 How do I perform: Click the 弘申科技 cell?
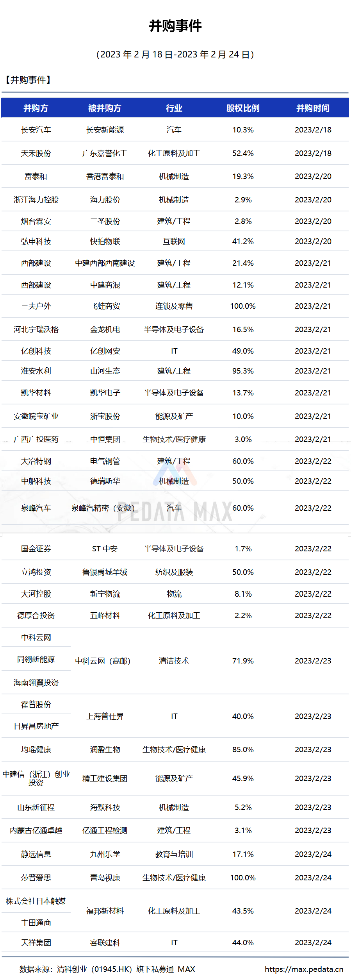36,242
